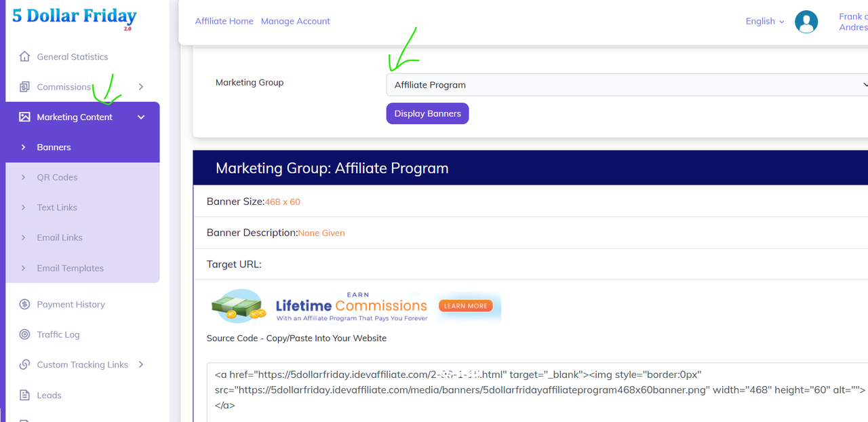The width and height of the screenshot is (868, 422).
Task: Collapse the Marketing Content chevron
Action: click(141, 117)
